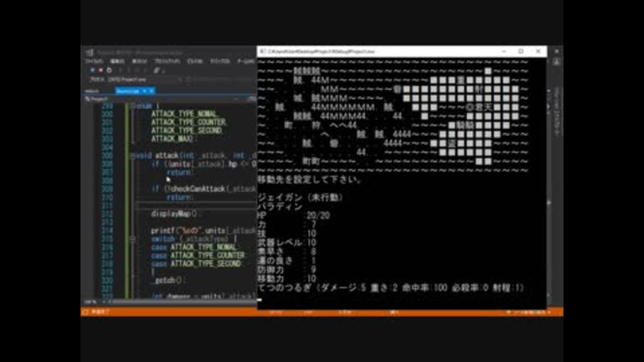Image resolution: width=644 pixels, height=362 pixels.
Task: Click the 武器レベル stat line in the console
Action: coord(287,243)
